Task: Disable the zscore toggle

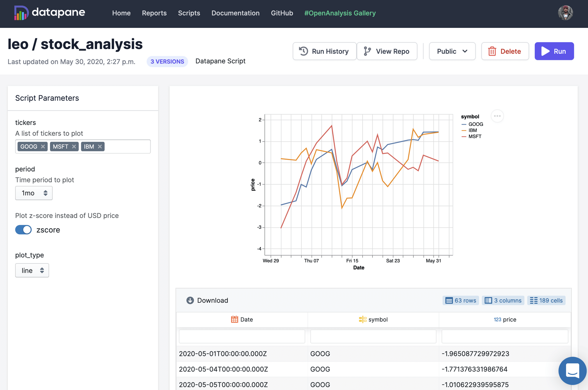Action: tap(23, 230)
